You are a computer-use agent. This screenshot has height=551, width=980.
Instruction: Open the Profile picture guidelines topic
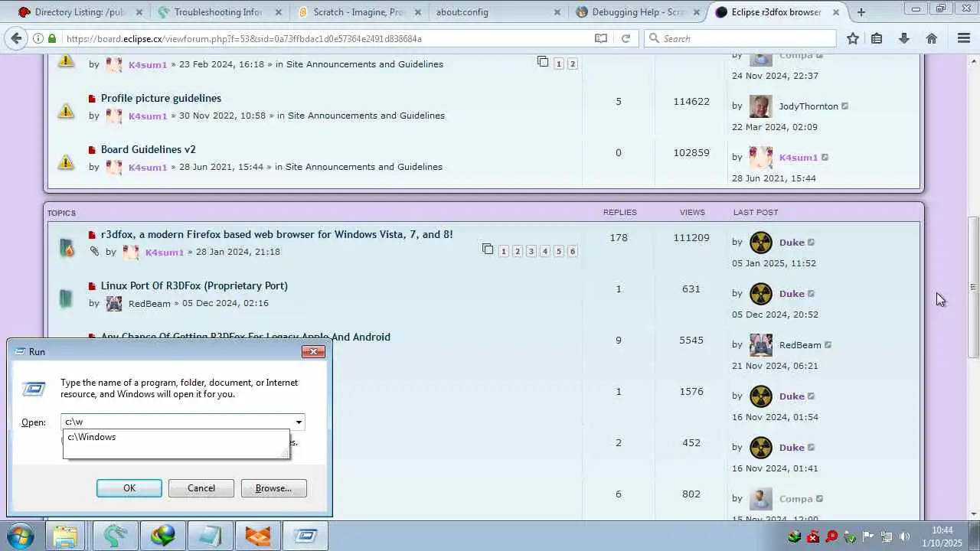[x=161, y=98]
